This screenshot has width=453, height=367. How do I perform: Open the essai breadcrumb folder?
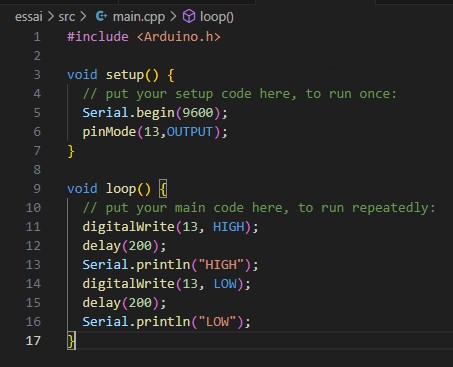pos(29,16)
